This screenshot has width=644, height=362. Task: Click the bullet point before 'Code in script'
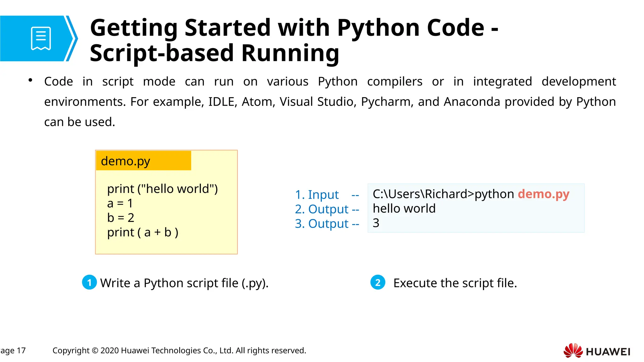[30, 80]
